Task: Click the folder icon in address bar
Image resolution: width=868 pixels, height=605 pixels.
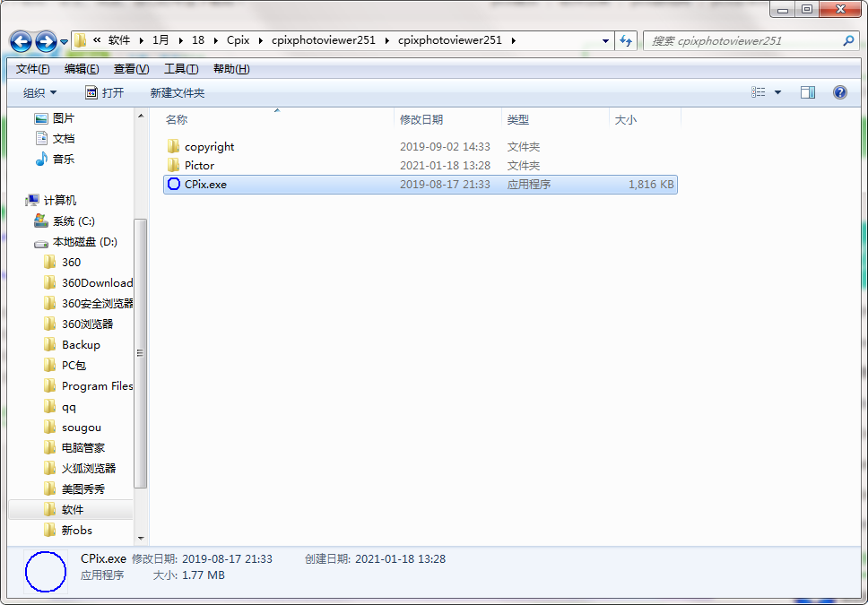Action: tap(81, 40)
